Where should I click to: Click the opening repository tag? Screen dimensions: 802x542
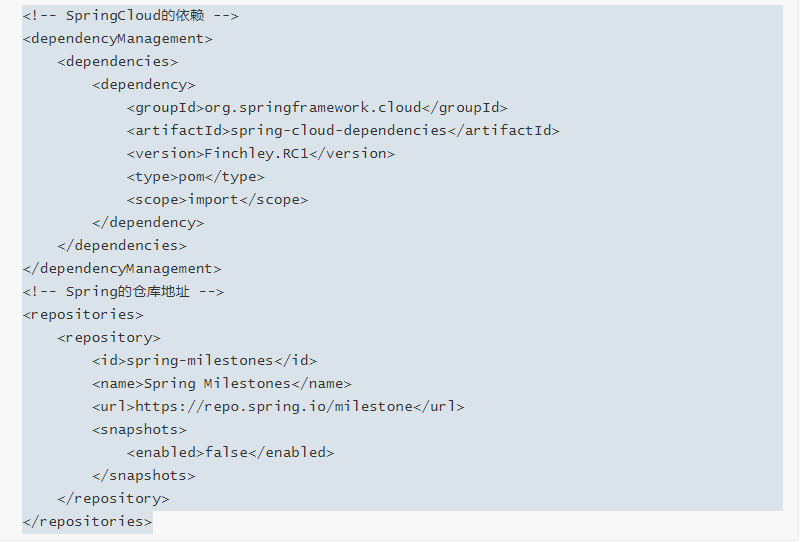[109, 338]
